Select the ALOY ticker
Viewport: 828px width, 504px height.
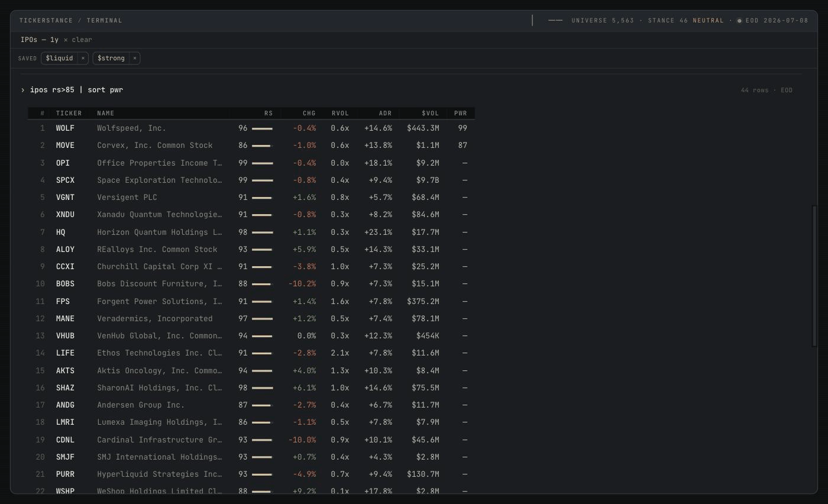[65, 249]
